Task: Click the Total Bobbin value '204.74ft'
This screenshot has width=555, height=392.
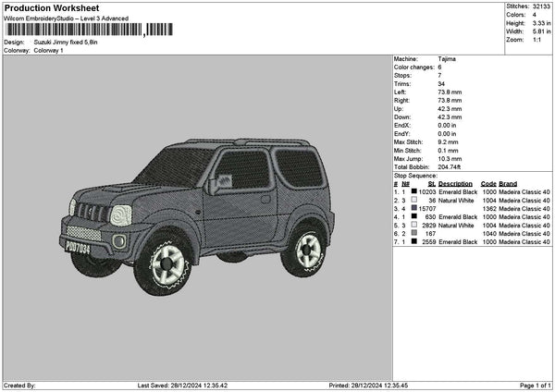Action: point(450,167)
